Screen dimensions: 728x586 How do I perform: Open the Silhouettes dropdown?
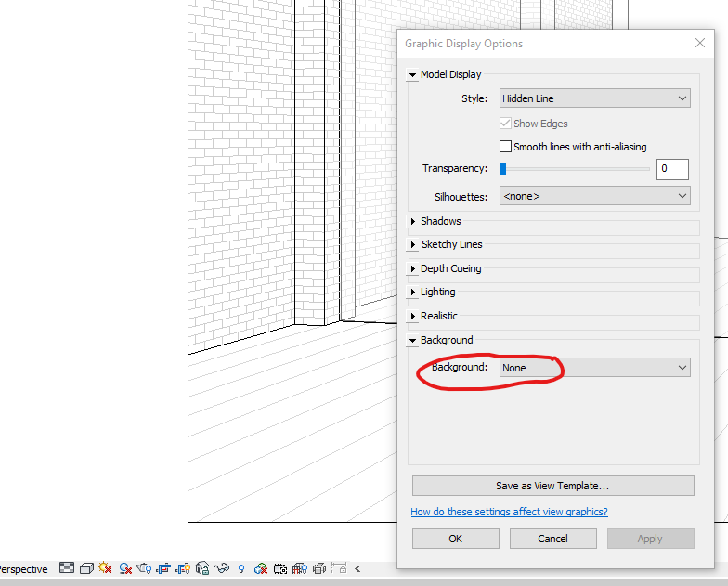(x=594, y=195)
